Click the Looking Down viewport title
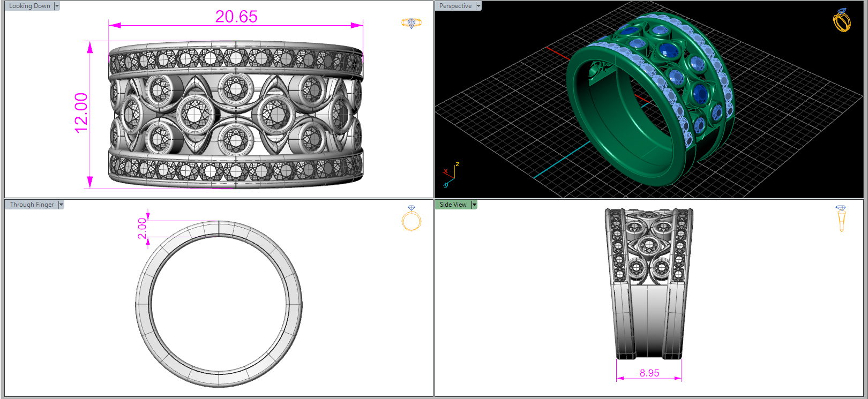This screenshot has height=399, width=868. 29,6
